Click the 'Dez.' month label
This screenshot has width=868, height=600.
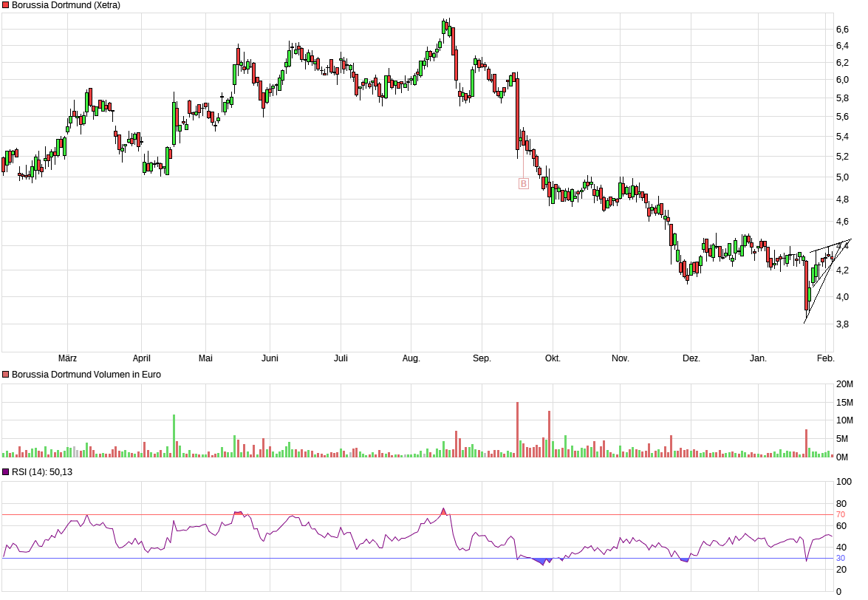(691, 358)
